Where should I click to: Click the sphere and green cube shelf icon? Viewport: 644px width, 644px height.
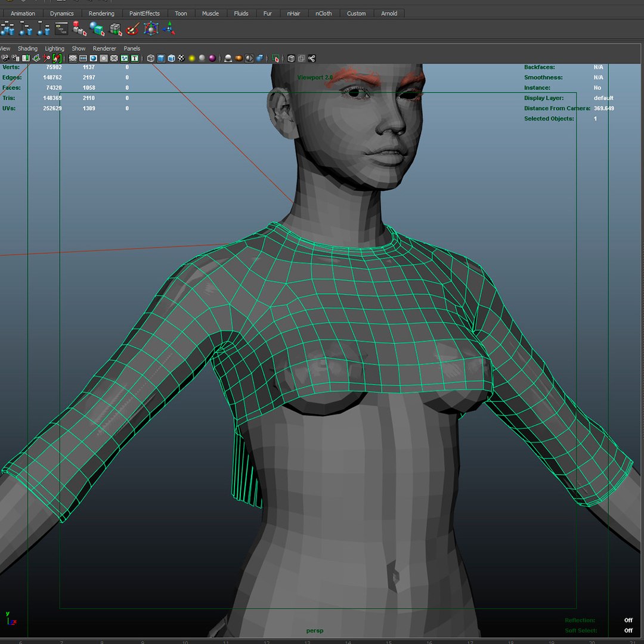click(x=97, y=29)
